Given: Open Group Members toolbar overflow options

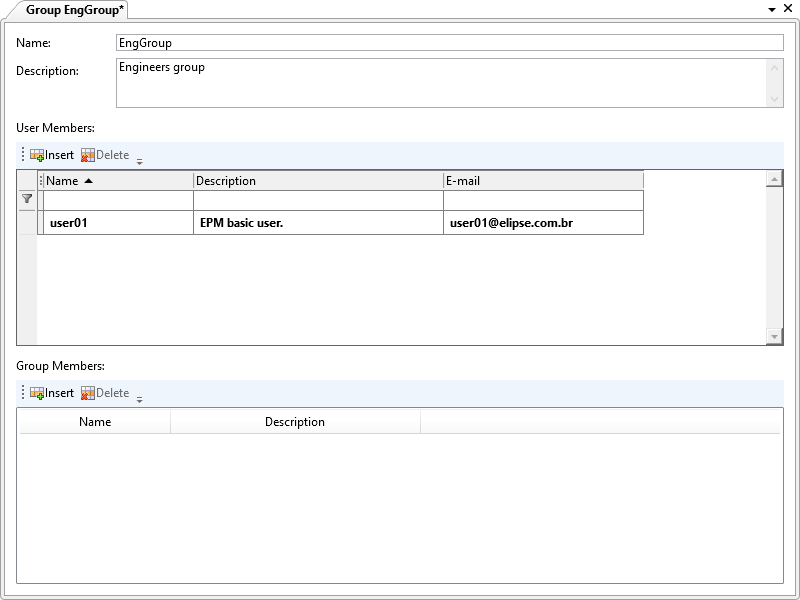Looking at the screenshot, I should [x=139, y=399].
